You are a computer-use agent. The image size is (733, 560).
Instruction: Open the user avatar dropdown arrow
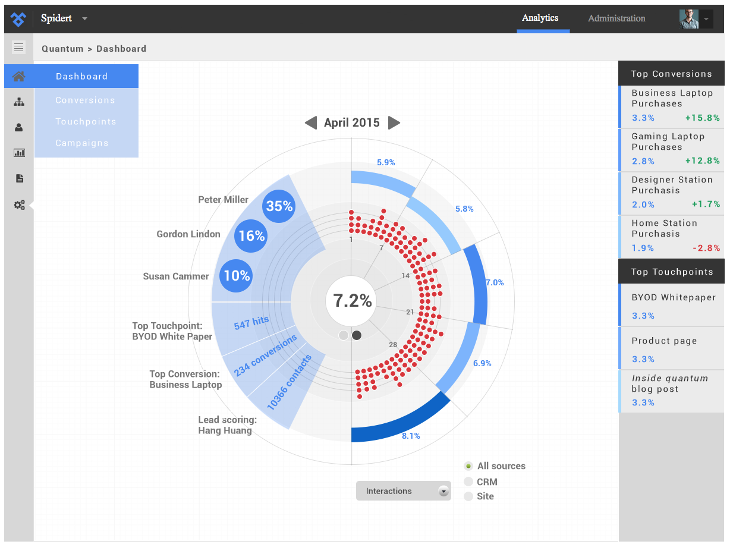click(706, 18)
